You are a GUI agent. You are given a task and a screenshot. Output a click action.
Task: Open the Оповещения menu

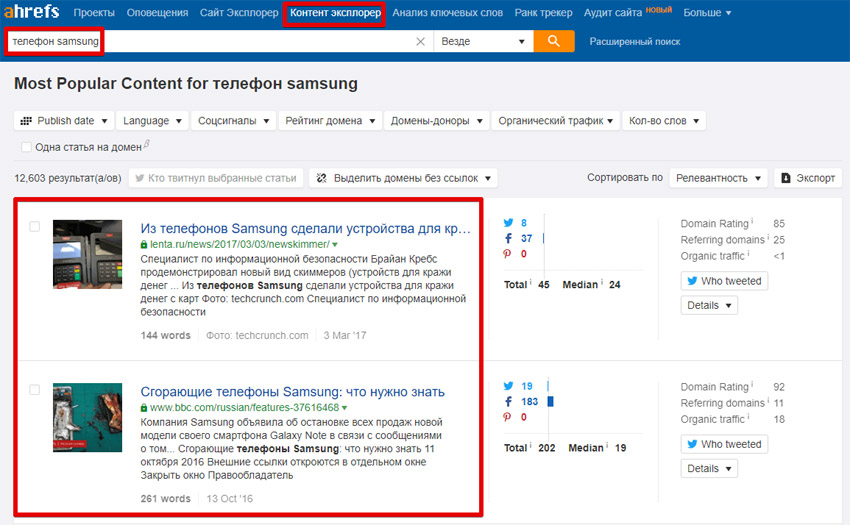click(x=157, y=12)
